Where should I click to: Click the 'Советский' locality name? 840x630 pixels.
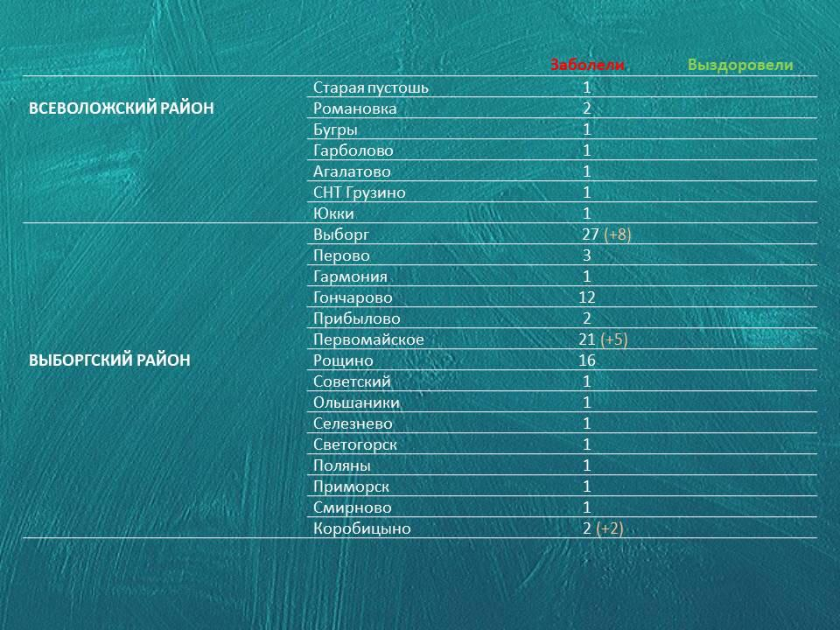[352, 381]
